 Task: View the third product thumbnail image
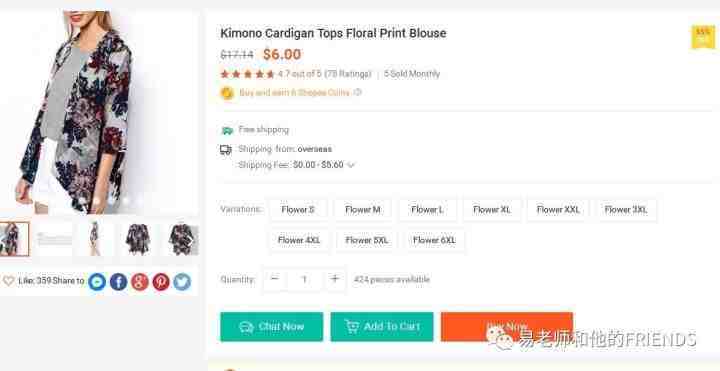96,239
